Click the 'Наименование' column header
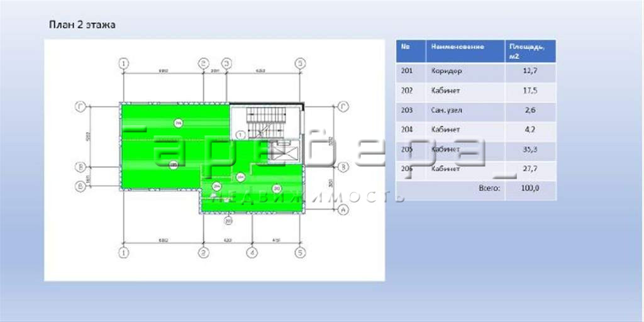The height and width of the screenshot is (322, 644). [458, 47]
